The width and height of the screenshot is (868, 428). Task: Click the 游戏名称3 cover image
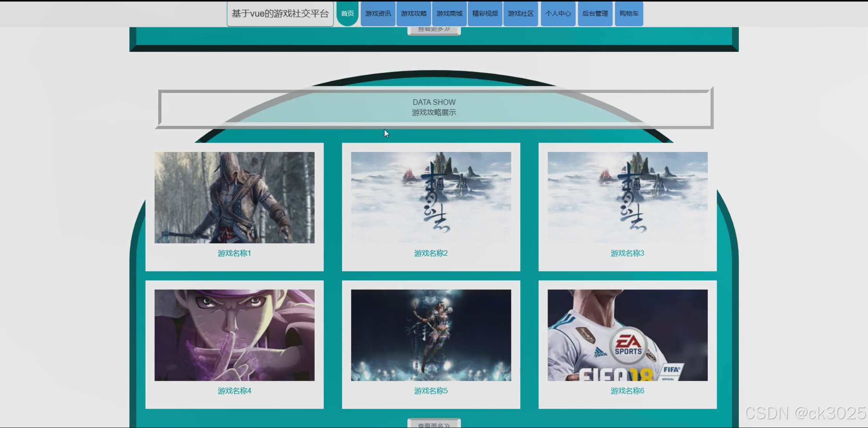627,197
